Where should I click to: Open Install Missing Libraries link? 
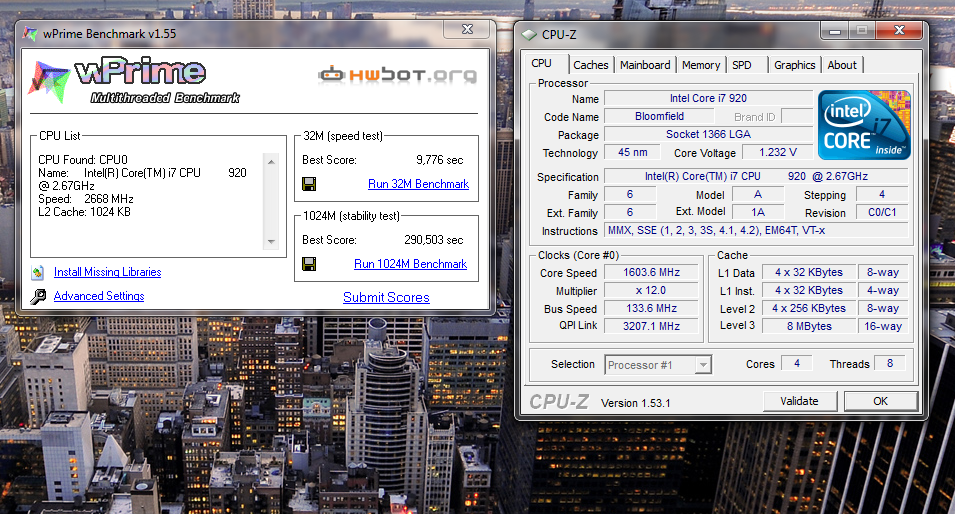(108, 272)
